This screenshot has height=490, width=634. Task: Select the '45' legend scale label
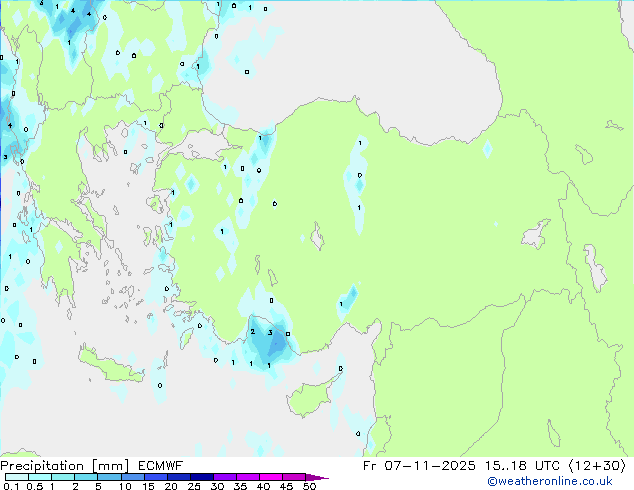[x=286, y=486]
